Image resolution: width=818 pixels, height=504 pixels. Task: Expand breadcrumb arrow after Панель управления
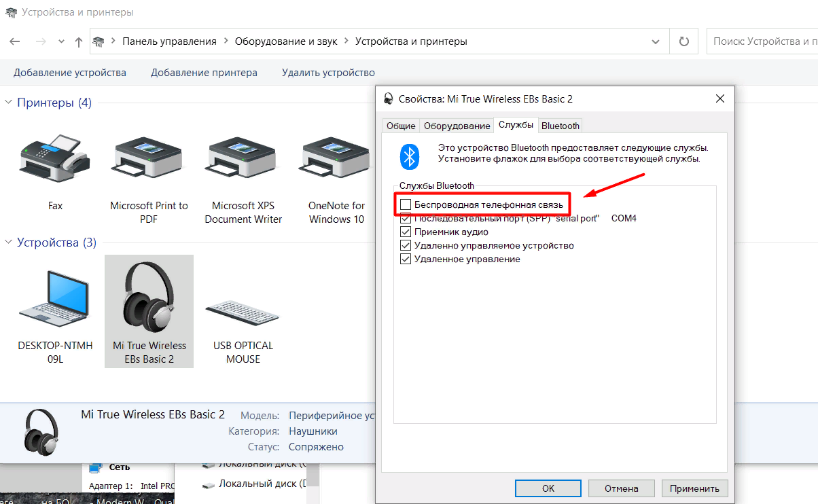[226, 41]
